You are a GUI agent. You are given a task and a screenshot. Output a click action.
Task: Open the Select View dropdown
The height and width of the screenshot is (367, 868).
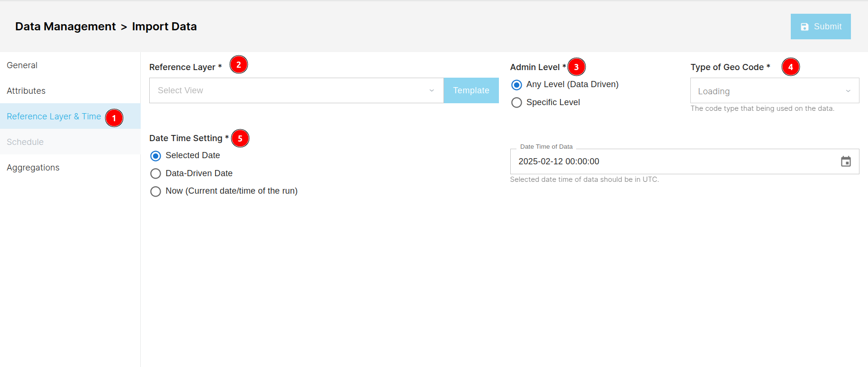point(297,90)
